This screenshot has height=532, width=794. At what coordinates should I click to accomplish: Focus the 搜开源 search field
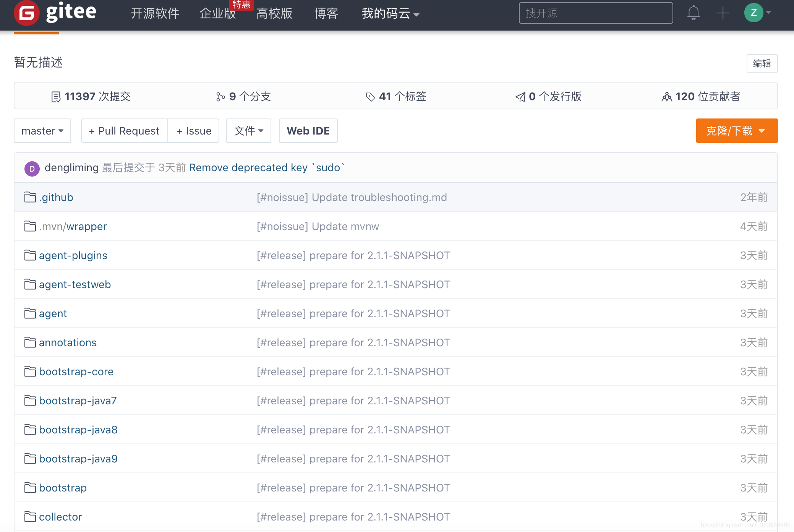(x=595, y=13)
